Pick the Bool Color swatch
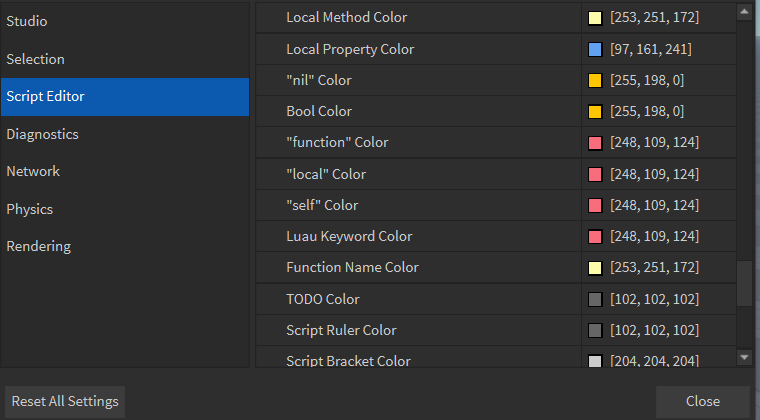760x420 pixels. click(595, 111)
